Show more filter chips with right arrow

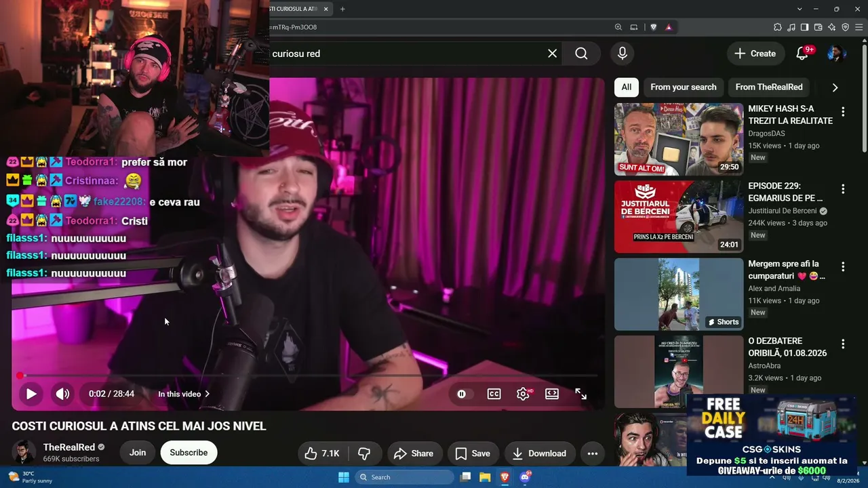[x=835, y=87]
